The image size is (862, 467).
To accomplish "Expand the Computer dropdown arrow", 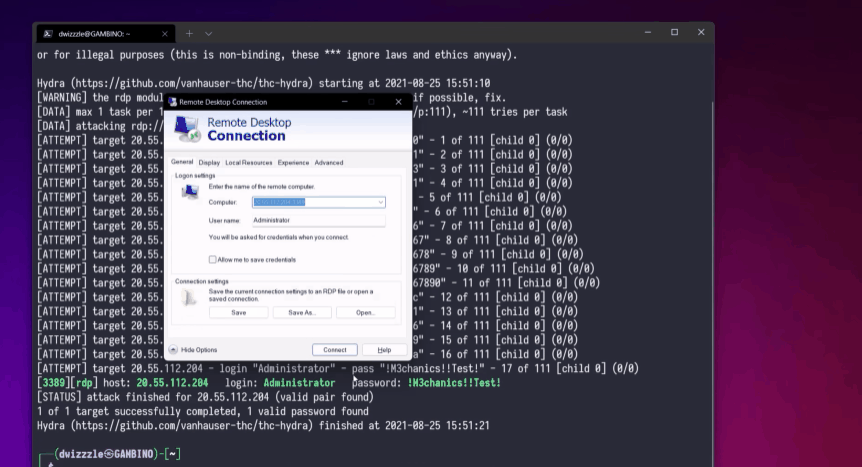I will (380, 202).
